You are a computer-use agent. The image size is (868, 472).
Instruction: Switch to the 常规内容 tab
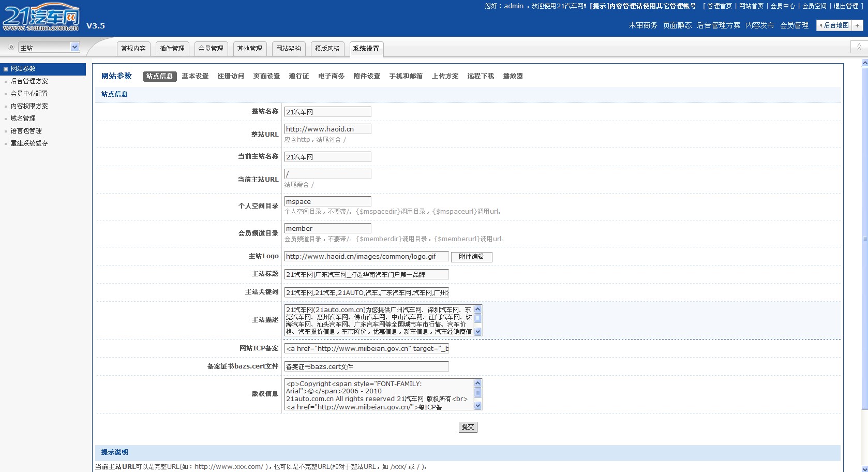[x=133, y=49]
